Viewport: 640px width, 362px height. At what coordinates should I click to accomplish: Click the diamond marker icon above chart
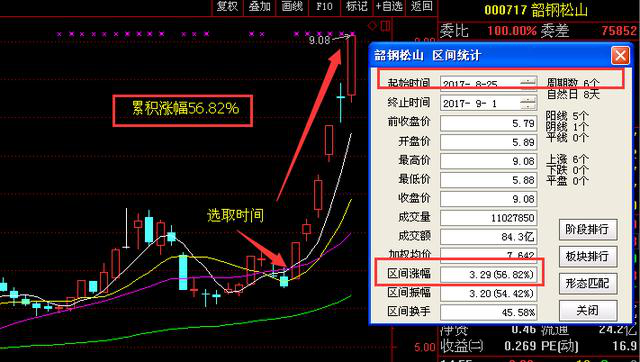372,26
